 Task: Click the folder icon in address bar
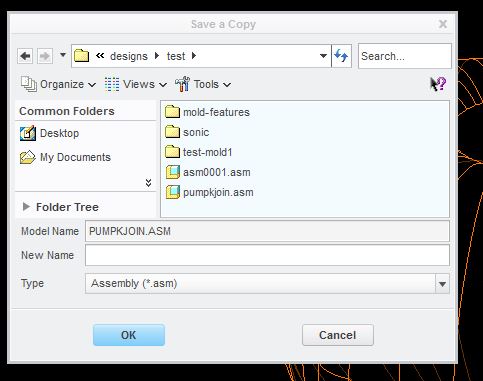(81, 56)
